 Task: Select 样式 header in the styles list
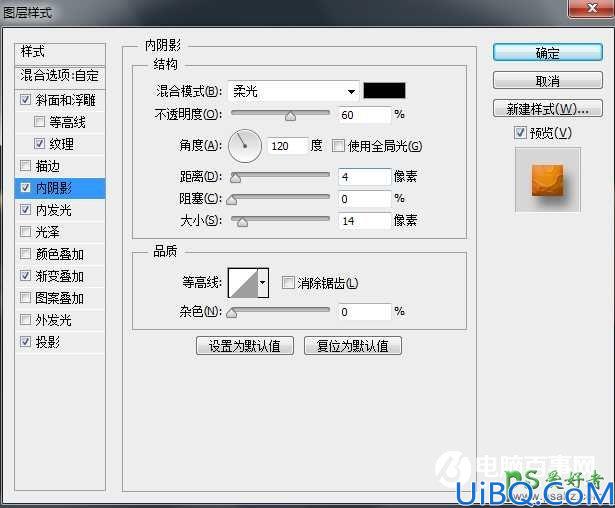(60, 53)
